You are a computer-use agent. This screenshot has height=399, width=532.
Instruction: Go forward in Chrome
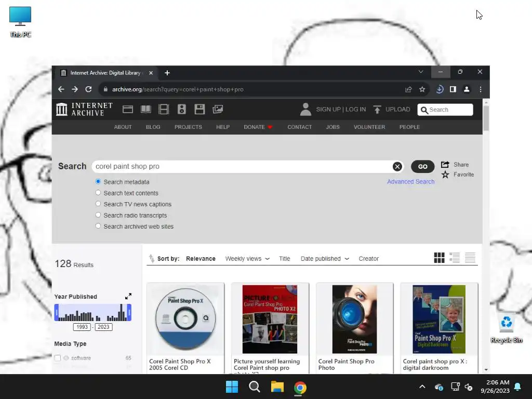(75, 89)
